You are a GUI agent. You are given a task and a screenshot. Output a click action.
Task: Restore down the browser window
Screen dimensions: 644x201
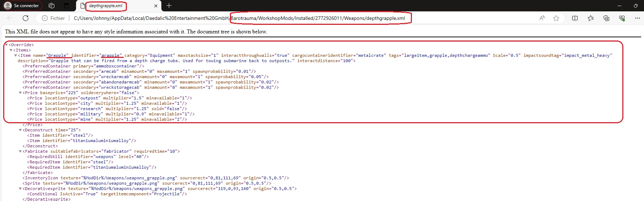[635, 6]
